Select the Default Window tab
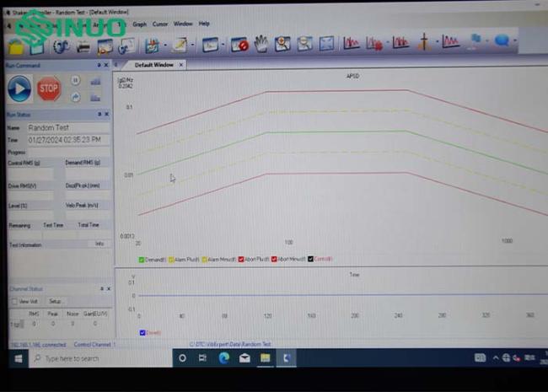Screen dimensions: 548x392 point(153,65)
